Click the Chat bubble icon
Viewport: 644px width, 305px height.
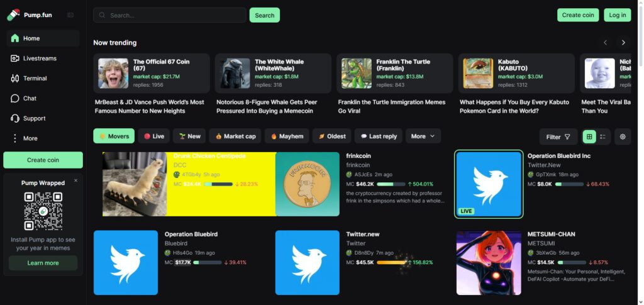[15, 99]
